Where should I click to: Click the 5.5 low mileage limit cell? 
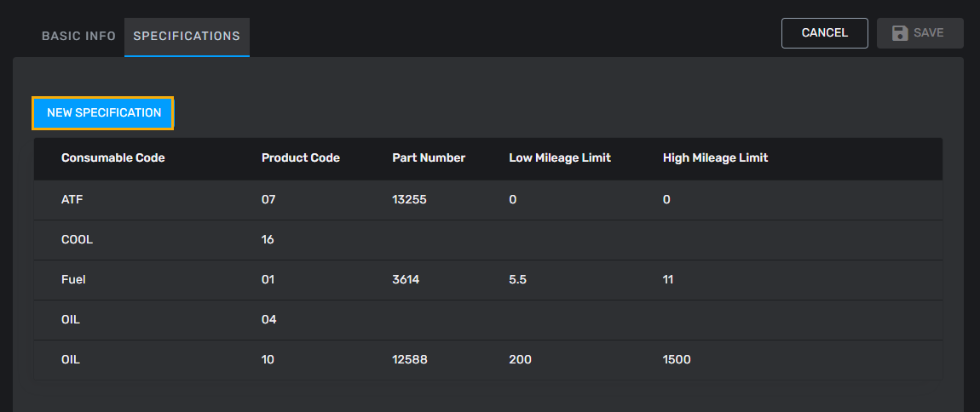click(x=517, y=280)
